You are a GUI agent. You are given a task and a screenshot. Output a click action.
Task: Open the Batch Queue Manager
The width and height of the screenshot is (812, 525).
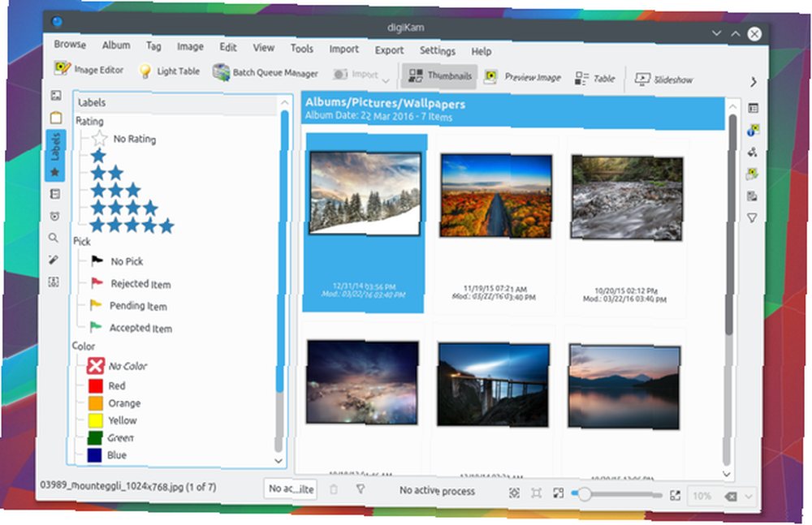pos(266,72)
